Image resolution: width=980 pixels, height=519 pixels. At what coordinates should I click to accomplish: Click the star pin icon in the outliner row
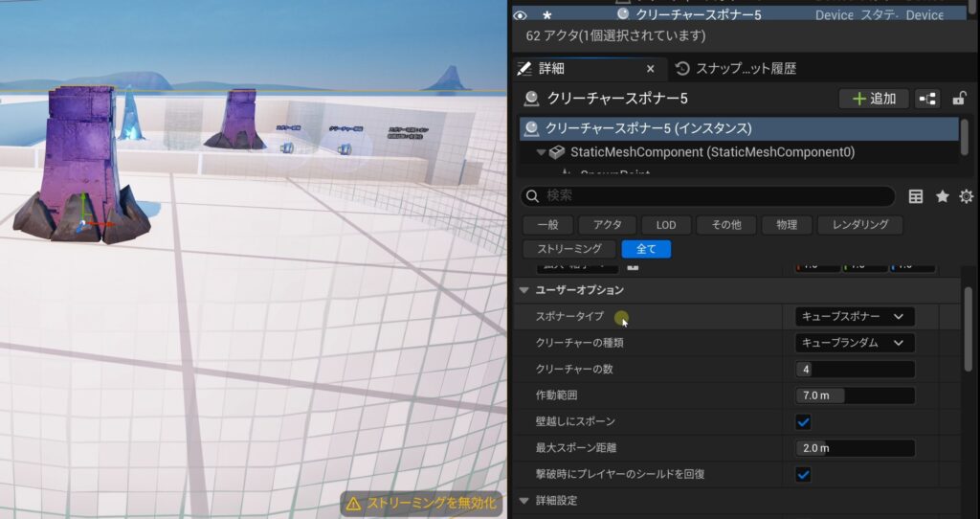(x=547, y=14)
